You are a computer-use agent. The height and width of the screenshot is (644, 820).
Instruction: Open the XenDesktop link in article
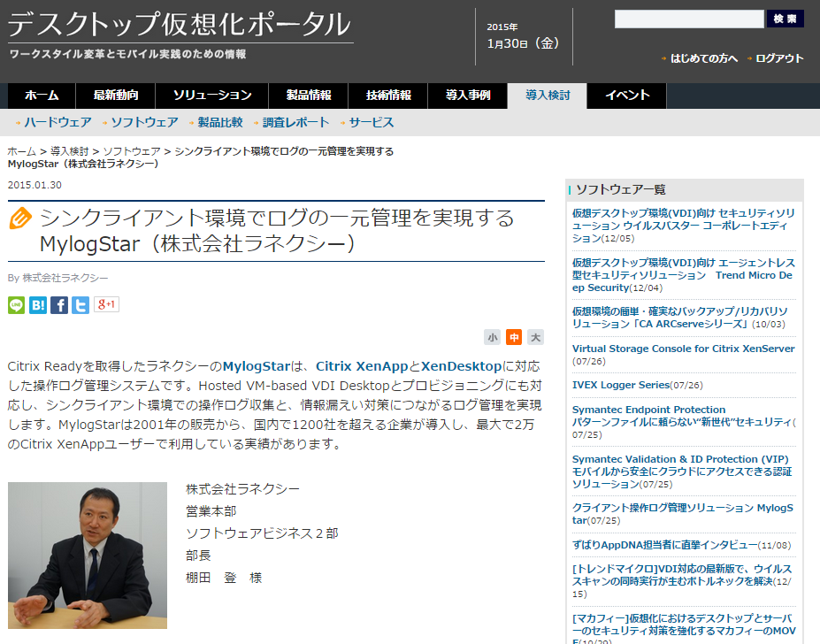tap(461, 366)
